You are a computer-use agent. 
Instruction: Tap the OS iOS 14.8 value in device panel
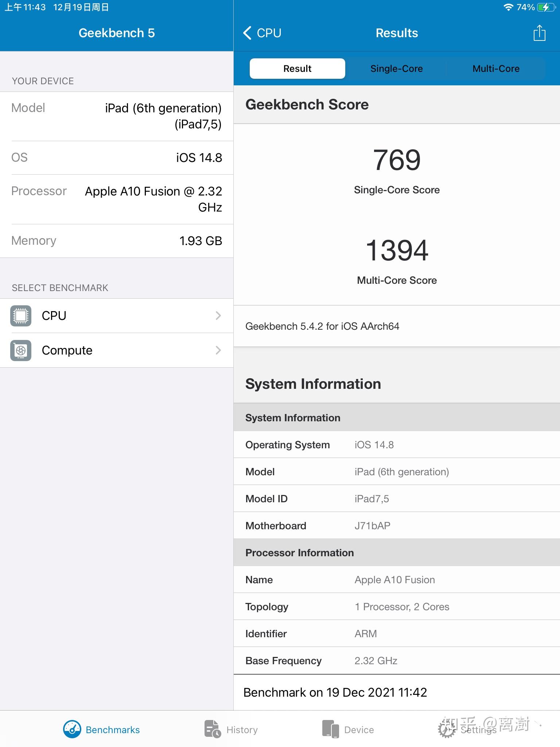(199, 158)
